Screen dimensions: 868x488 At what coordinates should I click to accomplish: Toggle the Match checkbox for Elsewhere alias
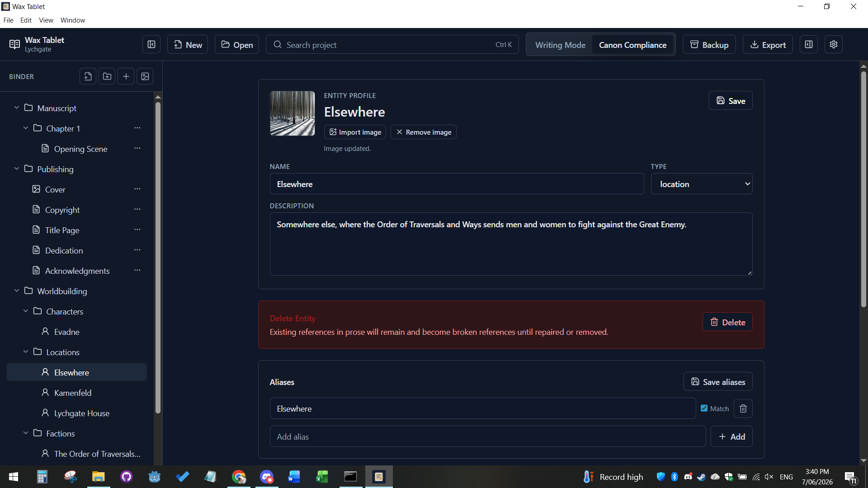pyautogui.click(x=704, y=408)
